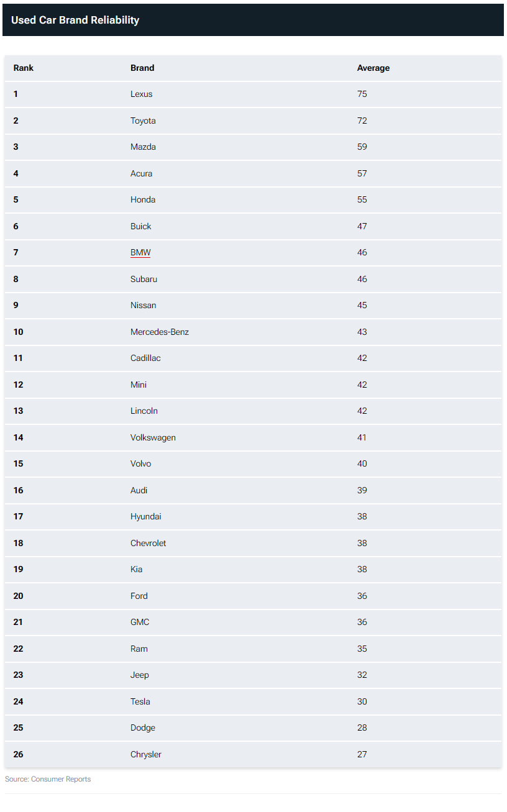Select the Hyundai brand cell
Viewport: 507px width, 812px height.
click(146, 516)
